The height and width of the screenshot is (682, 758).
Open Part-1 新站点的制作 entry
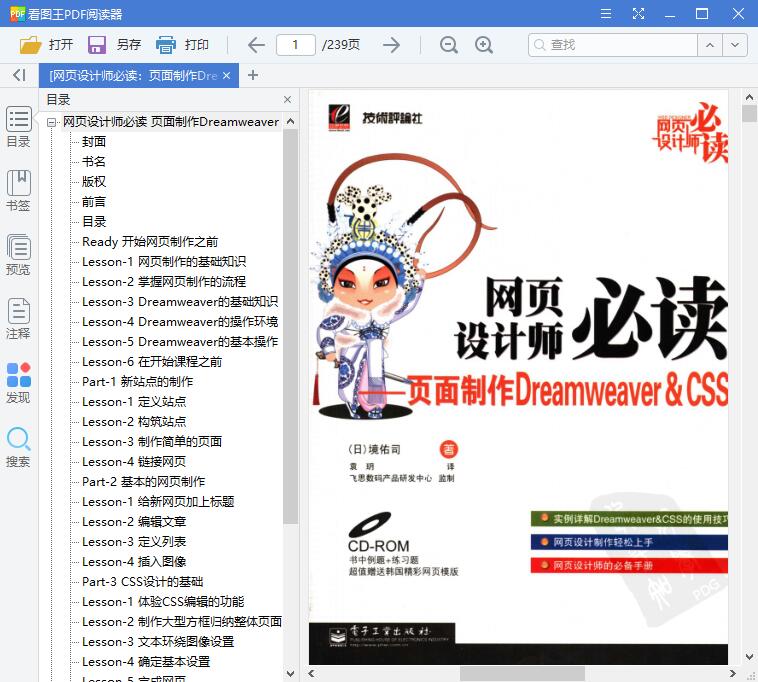point(137,381)
